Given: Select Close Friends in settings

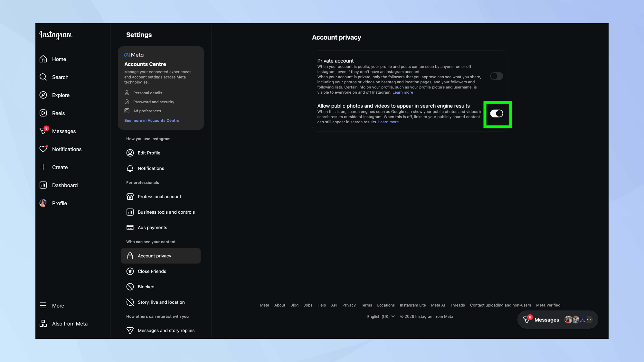Looking at the screenshot, I should coord(152,271).
